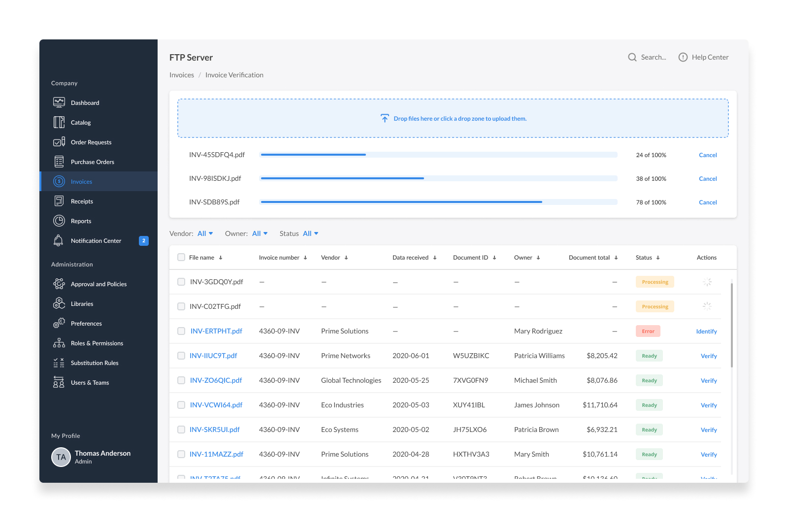The width and height of the screenshot is (788, 532).
Task: Click the Help Center info icon
Action: pyautogui.click(x=683, y=57)
